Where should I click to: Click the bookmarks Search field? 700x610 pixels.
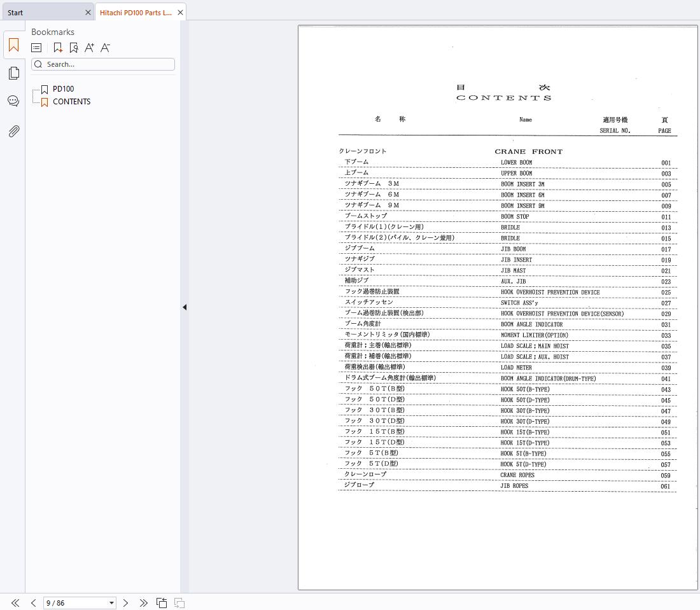tap(103, 64)
